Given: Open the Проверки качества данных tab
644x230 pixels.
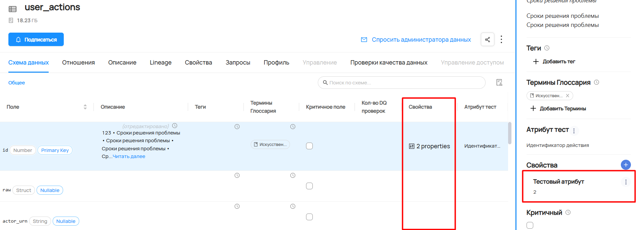Looking at the screenshot, I should 389,63.
